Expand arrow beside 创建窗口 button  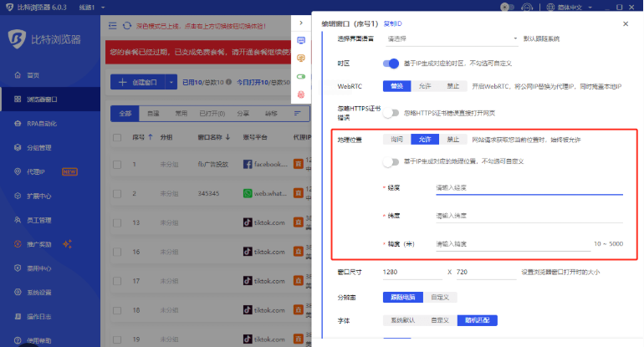(171, 82)
